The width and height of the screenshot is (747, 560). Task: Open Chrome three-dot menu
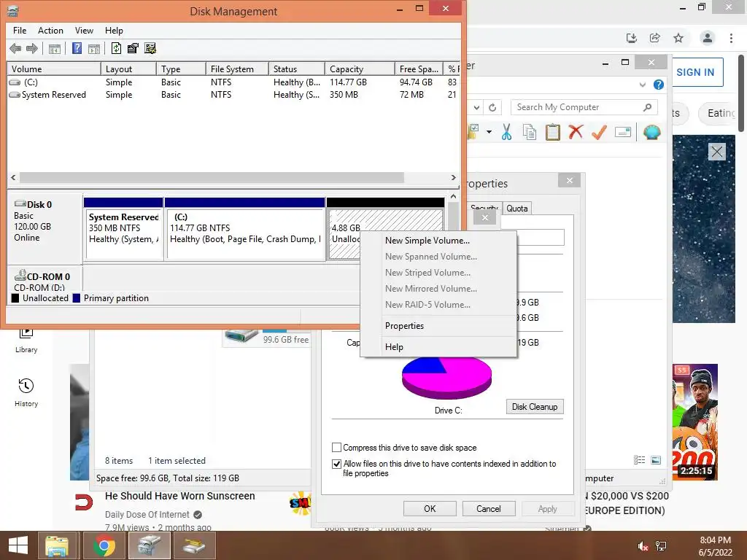(x=731, y=38)
